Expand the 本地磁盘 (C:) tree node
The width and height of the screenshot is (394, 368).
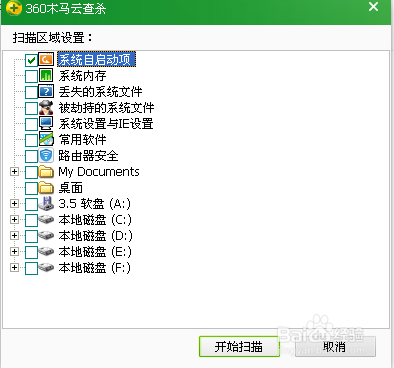click(x=14, y=219)
